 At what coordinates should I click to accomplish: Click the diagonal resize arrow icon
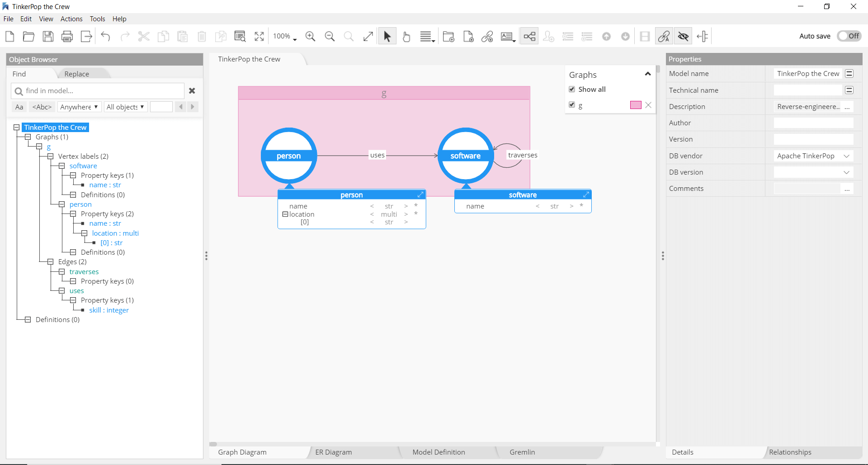pos(368,36)
